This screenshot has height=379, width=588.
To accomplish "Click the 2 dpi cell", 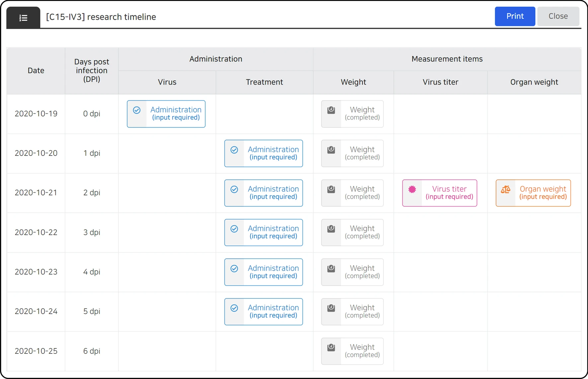I will pos(92,193).
